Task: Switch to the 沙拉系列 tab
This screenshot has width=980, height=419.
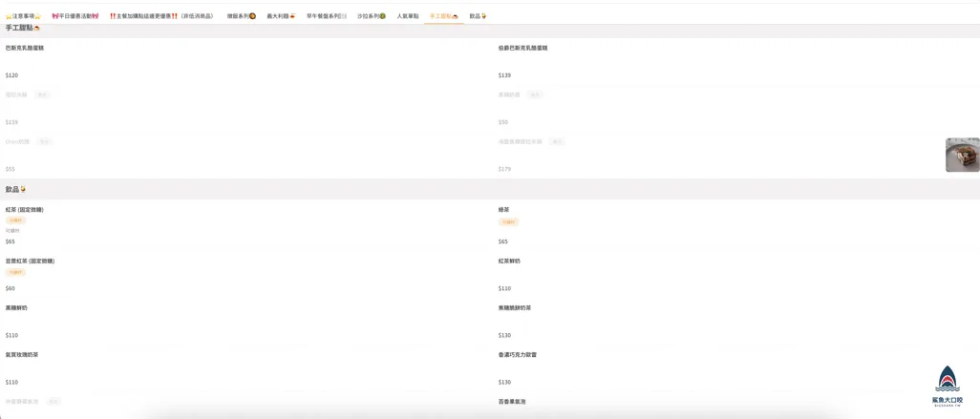Action: (x=372, y=15)
